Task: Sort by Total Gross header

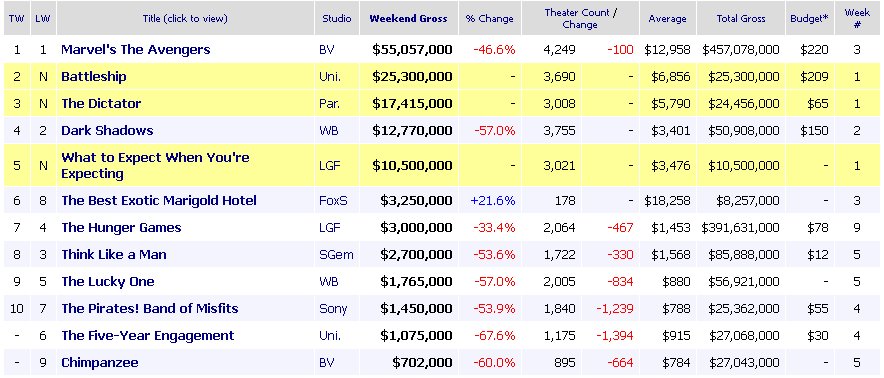Action: click(x=741, y=19)
